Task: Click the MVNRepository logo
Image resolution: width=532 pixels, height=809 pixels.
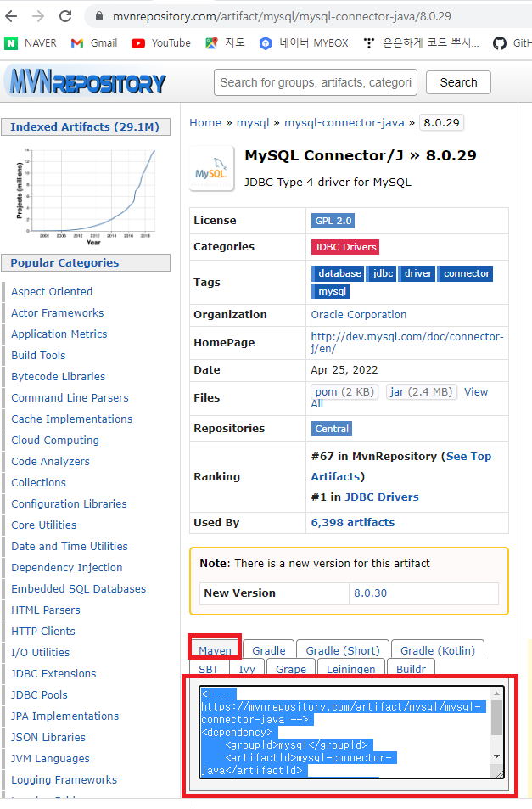Action: click(87, 82)
